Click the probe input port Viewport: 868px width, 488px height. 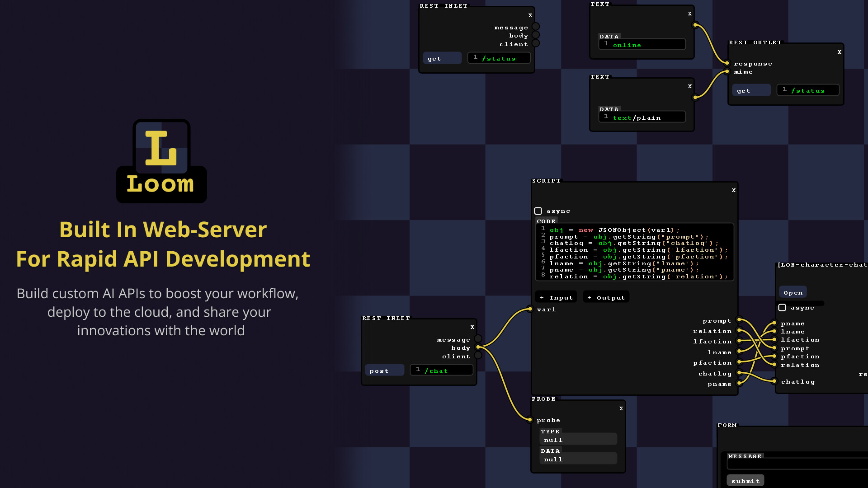pyautogui.click(x=530, y=420)
